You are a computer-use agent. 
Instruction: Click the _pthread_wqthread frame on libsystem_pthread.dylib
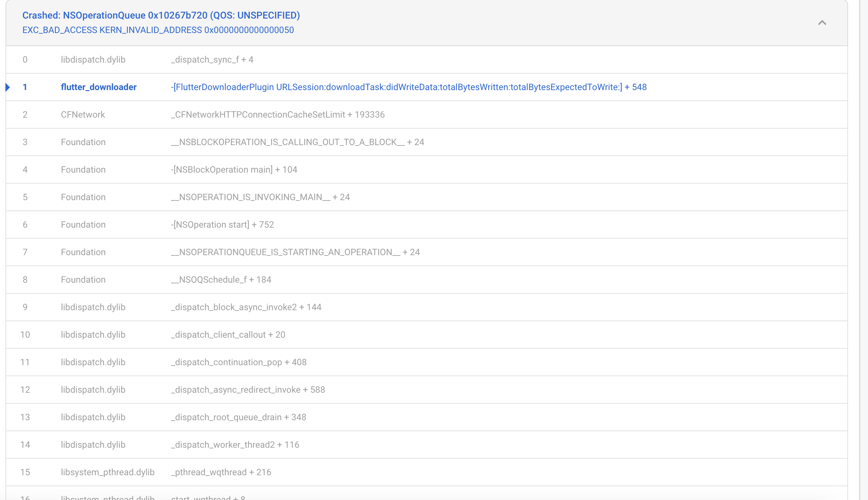[221, 472]
